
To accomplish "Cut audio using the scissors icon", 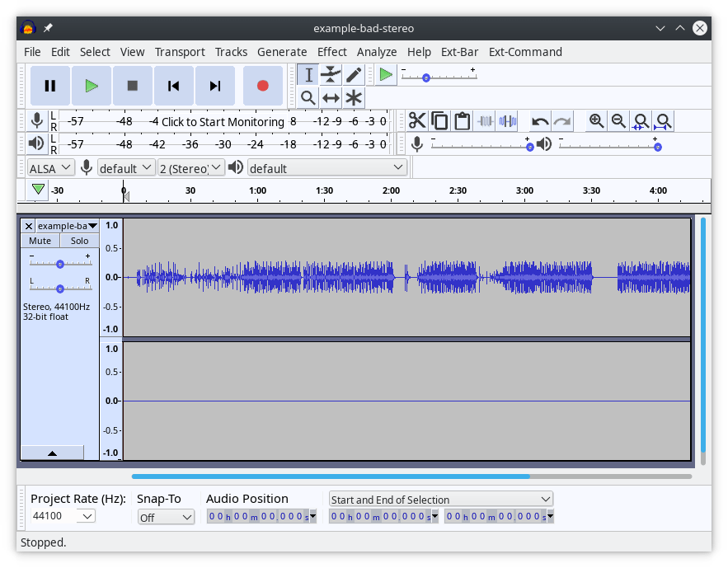I will 417,120.
